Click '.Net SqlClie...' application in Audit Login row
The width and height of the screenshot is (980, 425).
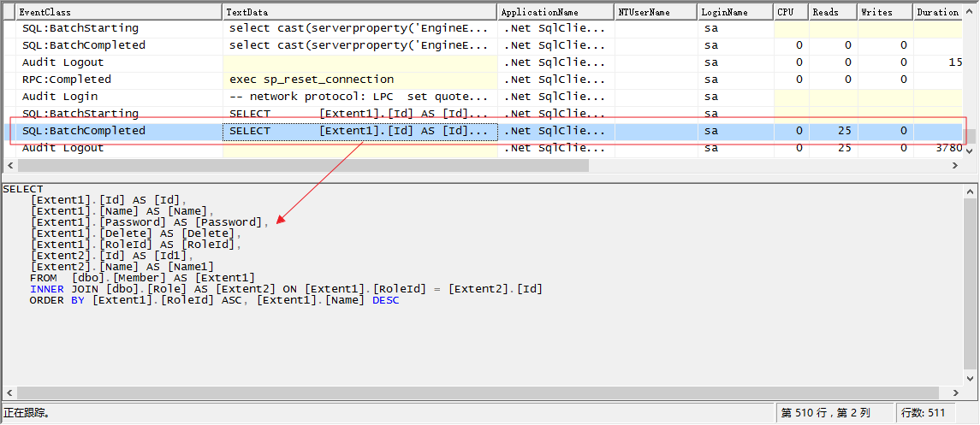pyautogui.click(x=555, y=97)
